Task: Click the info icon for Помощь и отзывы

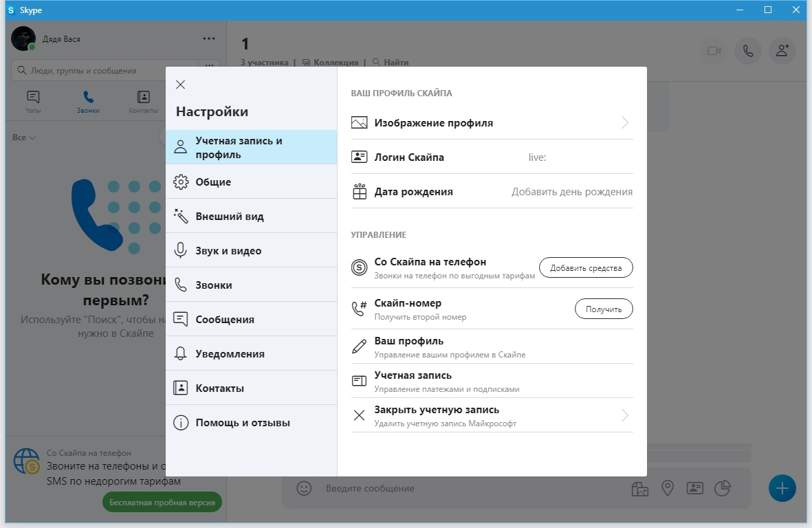Action: (180, 422)
